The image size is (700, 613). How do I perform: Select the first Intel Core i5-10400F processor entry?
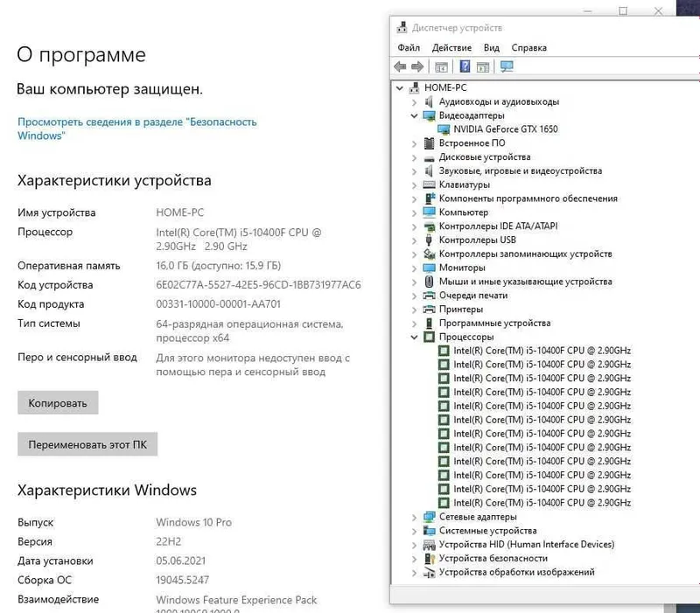click(535, 351)
